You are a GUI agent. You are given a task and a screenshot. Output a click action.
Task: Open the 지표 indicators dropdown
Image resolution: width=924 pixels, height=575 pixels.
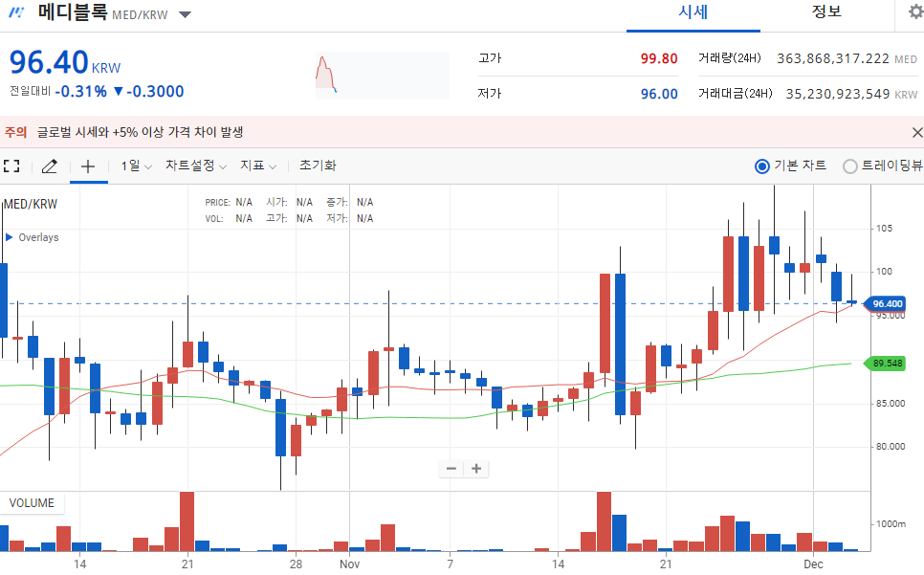tap(258, 166)
